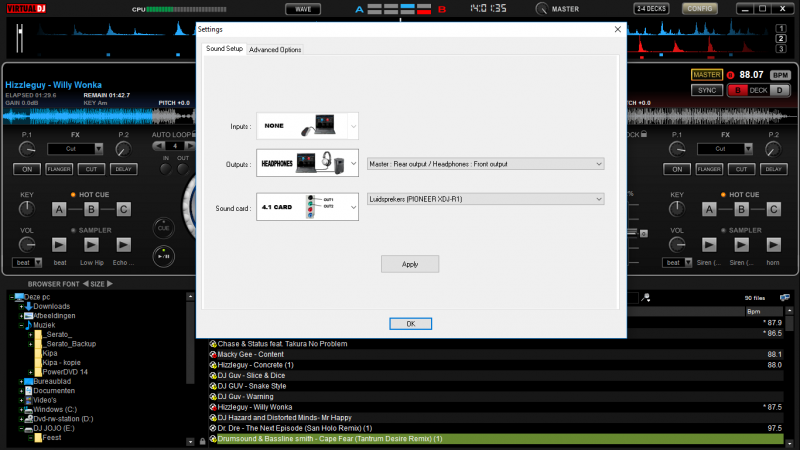Halve the auto loop length arrow
Viewport: 800px width, 450px height.
[x=159, y=146]
